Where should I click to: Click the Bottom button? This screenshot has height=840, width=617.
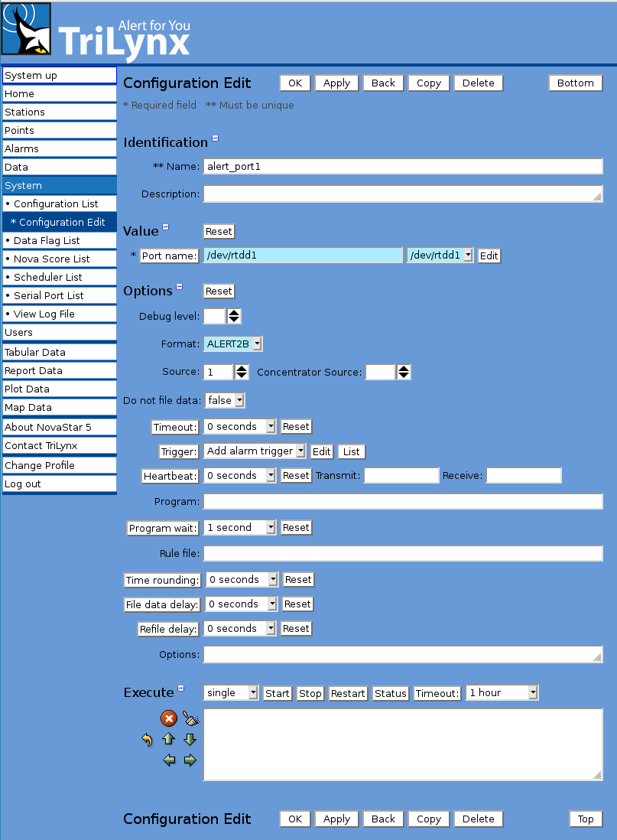point(575,83)
